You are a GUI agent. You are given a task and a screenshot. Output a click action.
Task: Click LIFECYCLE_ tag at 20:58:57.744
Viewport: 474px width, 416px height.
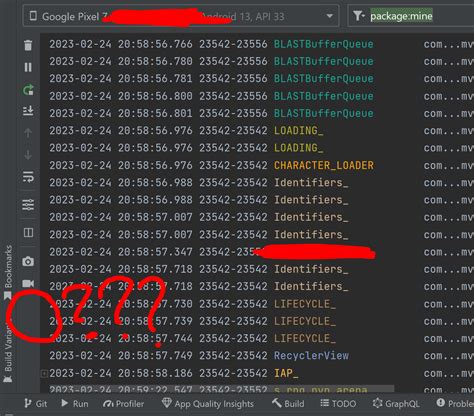[x=305, y=339]
